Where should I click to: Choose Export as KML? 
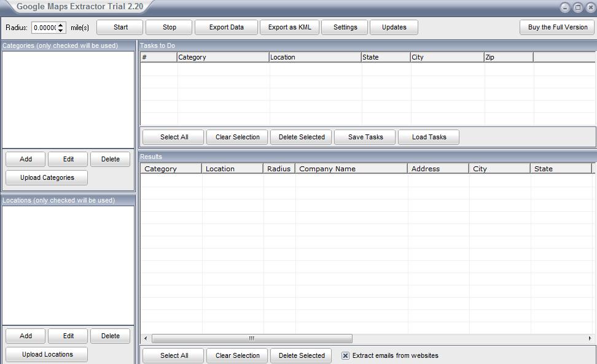[289, 27]
